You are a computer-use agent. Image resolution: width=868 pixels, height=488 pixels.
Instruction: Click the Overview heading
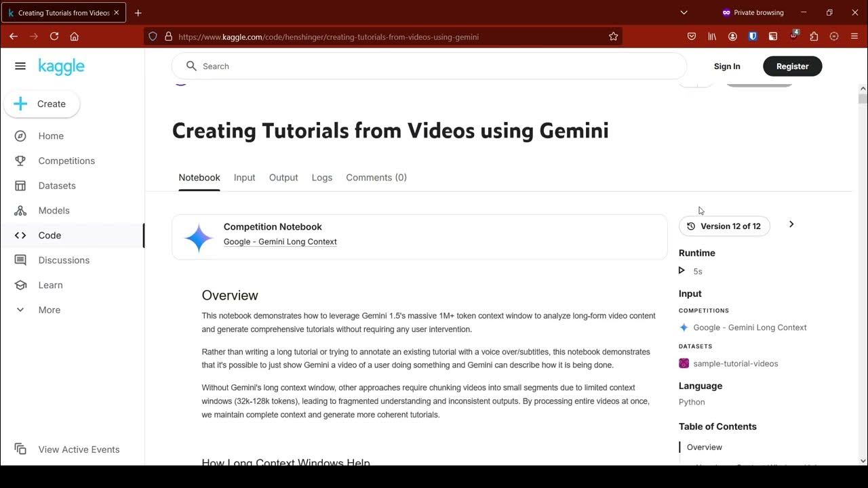[230, 296]
